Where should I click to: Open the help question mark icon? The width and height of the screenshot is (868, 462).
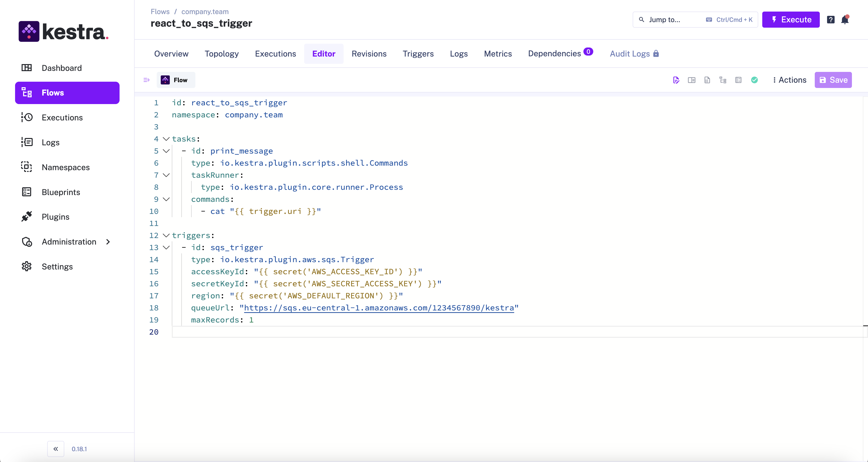click(x=831, y=20)
